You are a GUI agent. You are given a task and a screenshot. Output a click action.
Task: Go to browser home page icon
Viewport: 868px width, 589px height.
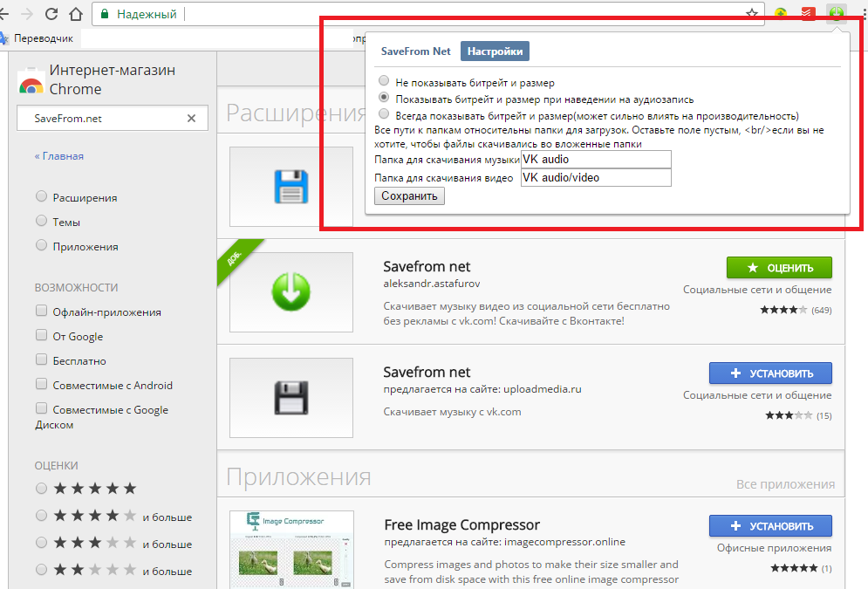[76, 14]
